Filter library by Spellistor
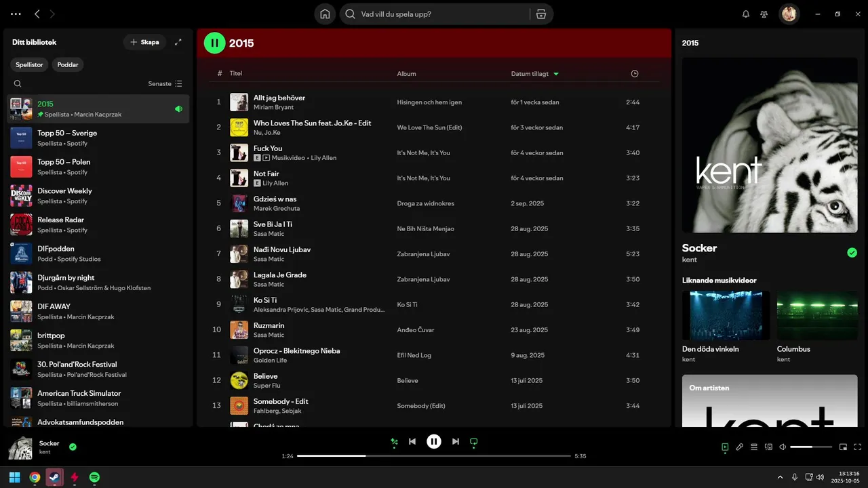 pos(30,64)
